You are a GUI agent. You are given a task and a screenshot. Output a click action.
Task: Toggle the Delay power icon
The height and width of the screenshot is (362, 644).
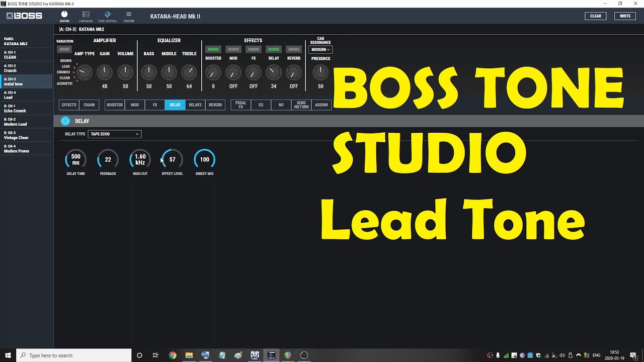click(x=65, y=121)
